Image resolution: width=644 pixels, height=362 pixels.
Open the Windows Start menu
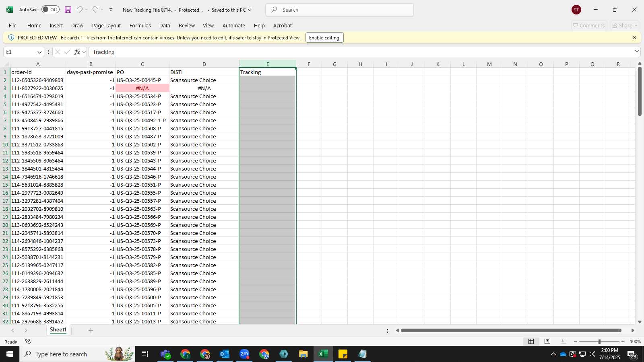click(x=10, y=354)
